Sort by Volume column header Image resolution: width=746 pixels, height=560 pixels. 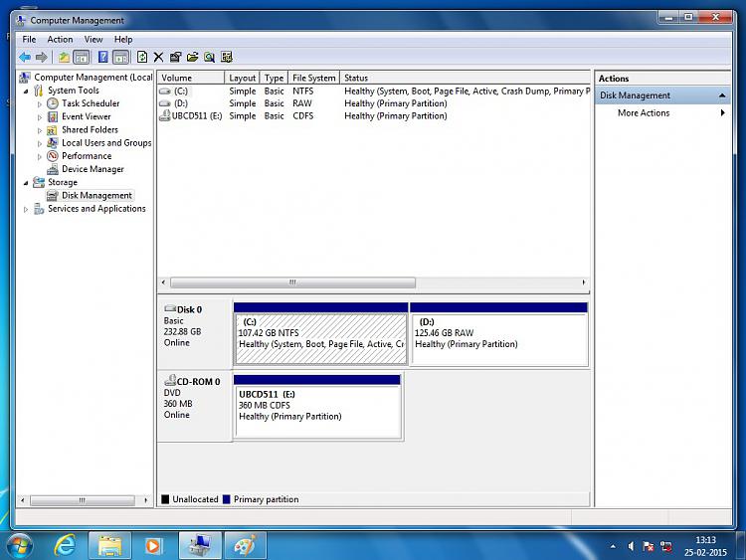pyautogui.click(x=191, y=78)
